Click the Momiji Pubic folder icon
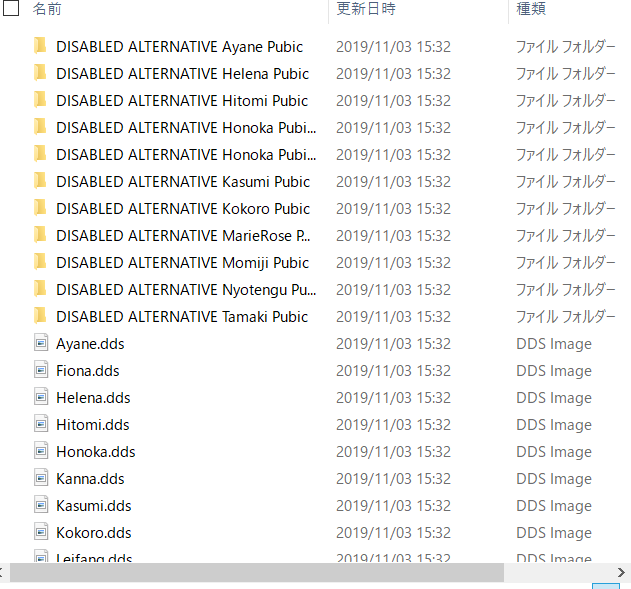631x589 pixels. [x=41, y=262]
